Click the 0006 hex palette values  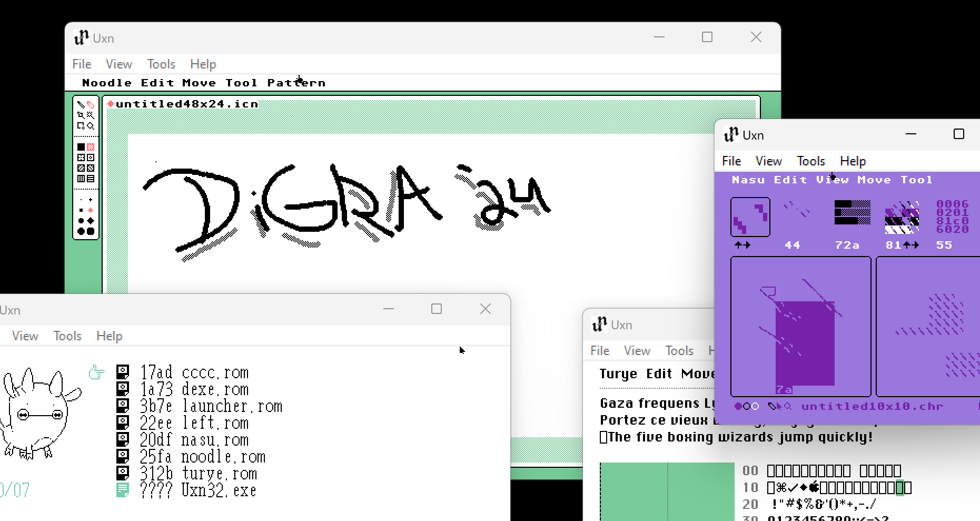pyautogui.click(x=953, y=217)
